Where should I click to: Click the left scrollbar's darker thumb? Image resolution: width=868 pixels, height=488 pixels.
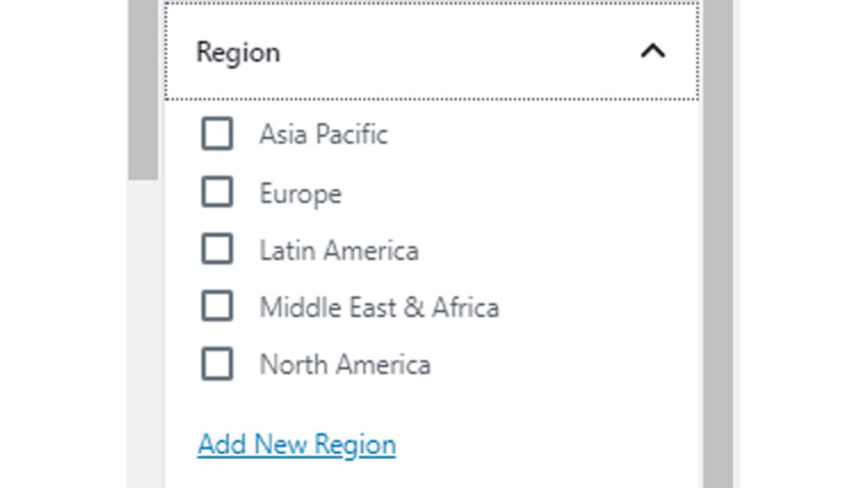(x=142, y=85)
